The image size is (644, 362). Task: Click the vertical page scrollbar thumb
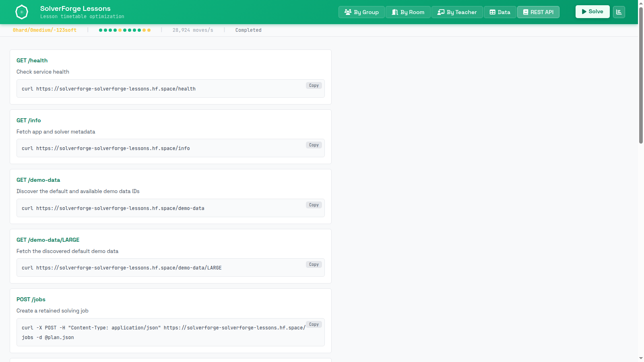[x=641, y=74]
